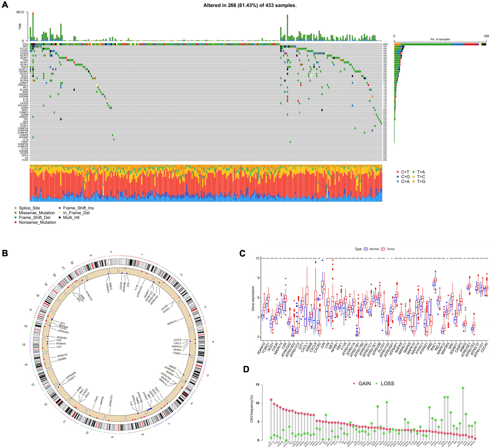Click the Frame_Shift_Del legend color square
Viewport: 491px width, 448px height.
coord(16,218)
